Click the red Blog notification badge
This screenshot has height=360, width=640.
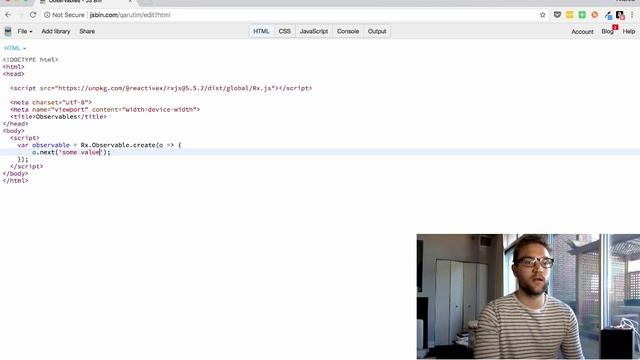click(615, 27)
